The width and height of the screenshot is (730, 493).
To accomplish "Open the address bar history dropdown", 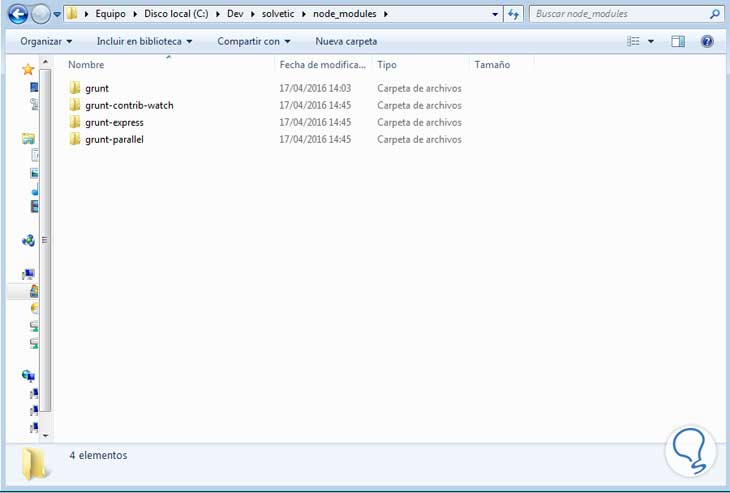I will pos(495,14).
